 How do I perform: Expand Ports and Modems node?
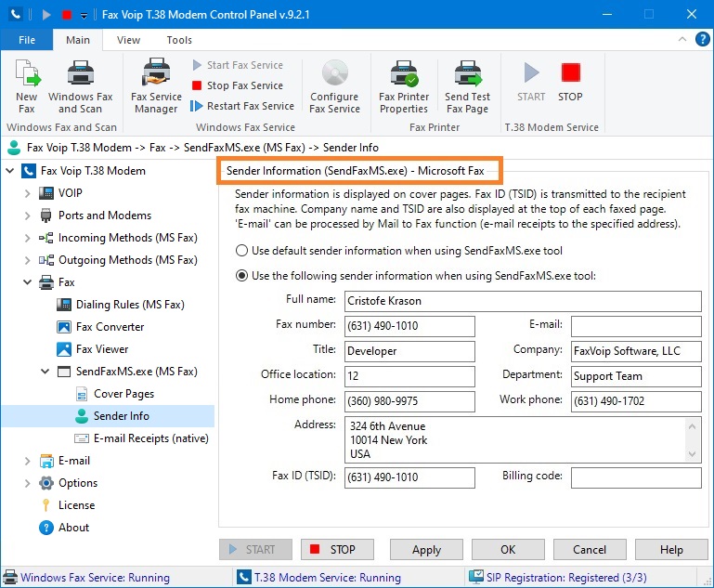tap(27, 216)
